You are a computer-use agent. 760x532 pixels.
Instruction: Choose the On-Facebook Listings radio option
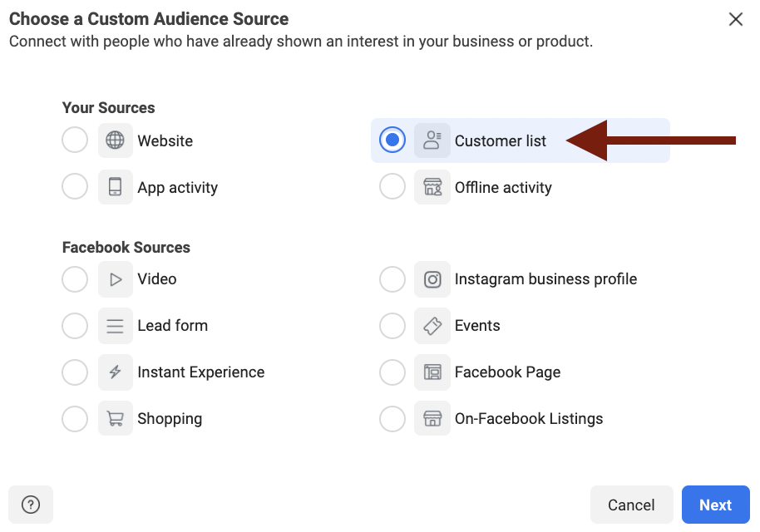392,419
